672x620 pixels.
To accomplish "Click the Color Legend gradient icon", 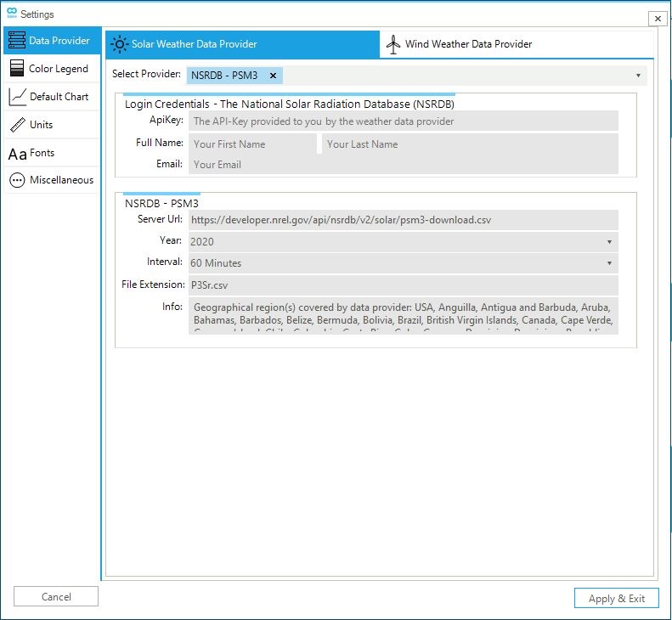I will click(17, 68).
